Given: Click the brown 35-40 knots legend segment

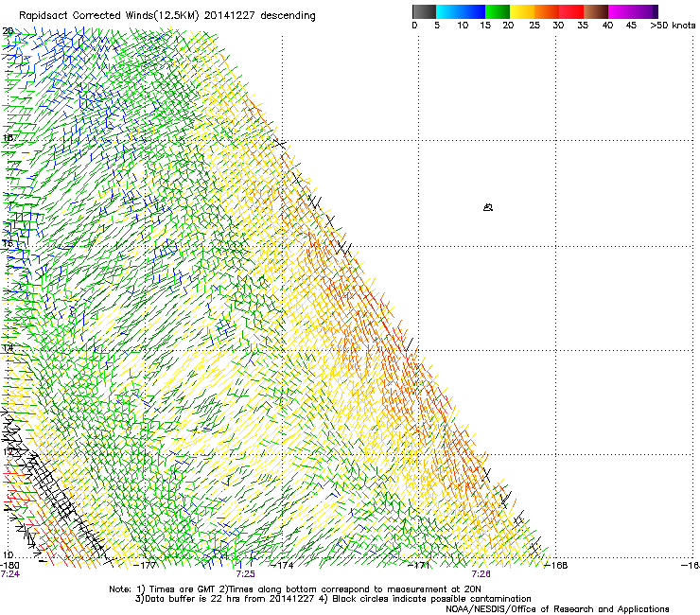Looking at the screenshot, I should [x=596, y=11].
